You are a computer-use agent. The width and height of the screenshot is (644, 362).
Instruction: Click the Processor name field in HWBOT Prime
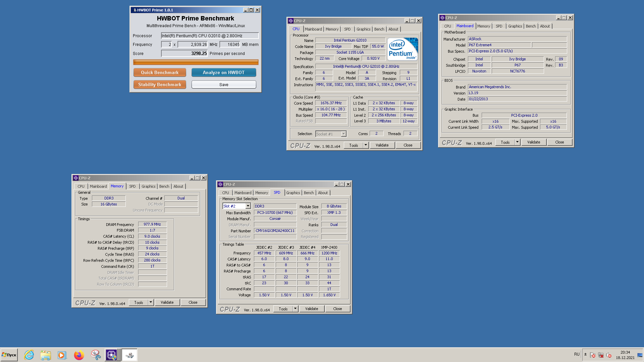(x=210, y=36)
